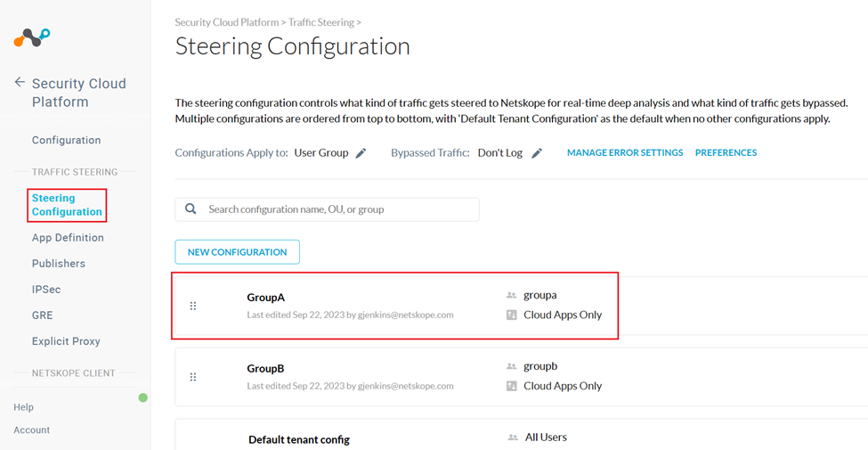Open Publishers in the sidebar
Viewport: 868px width, 450px height.
click(x=59, y=264)
